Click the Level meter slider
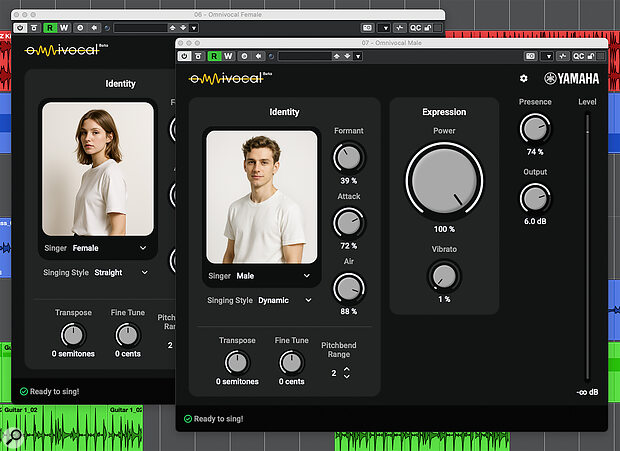This screenshot has height=451, width=620. pyautogui.click(x=588, y=248)
